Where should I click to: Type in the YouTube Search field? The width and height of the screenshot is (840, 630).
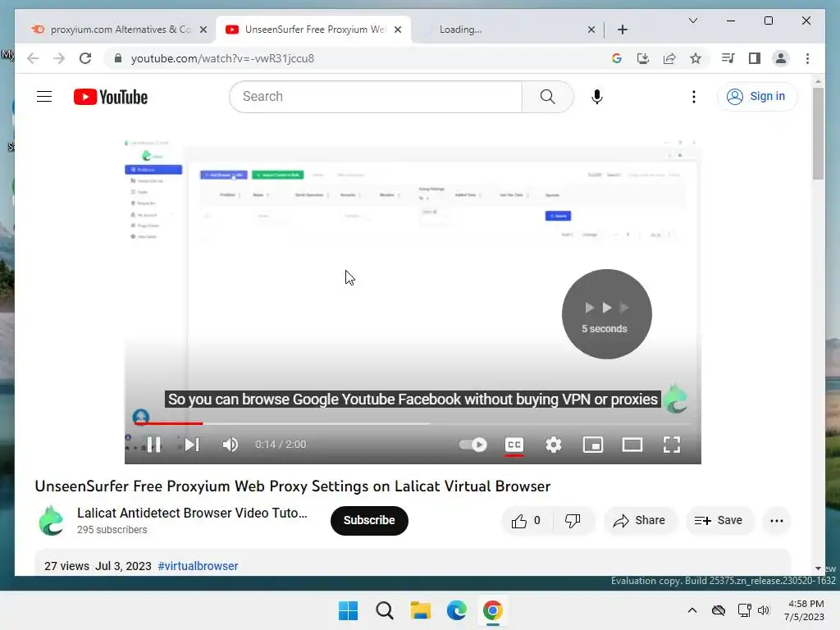(376, 97)
